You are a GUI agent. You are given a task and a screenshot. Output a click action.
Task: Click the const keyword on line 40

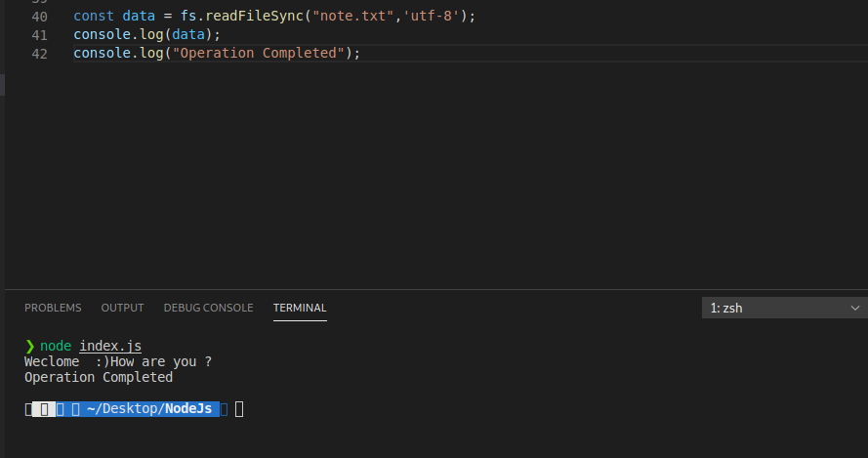click(94, 16)
